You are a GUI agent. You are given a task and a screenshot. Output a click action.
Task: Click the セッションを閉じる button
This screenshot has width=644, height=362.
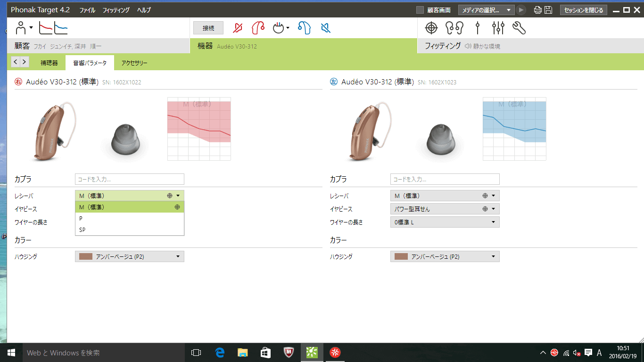click(584, 10)
